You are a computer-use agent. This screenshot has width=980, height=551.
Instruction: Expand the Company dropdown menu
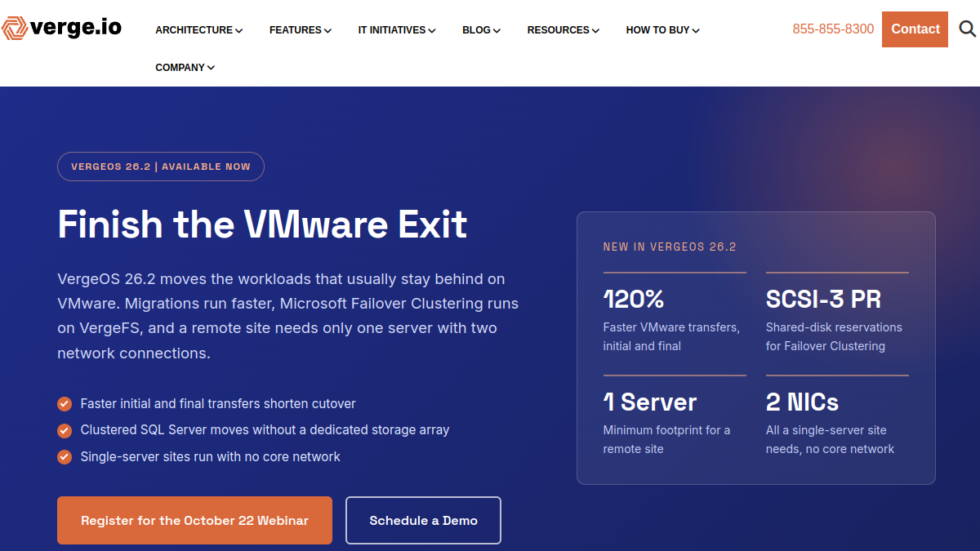point(185,68)
